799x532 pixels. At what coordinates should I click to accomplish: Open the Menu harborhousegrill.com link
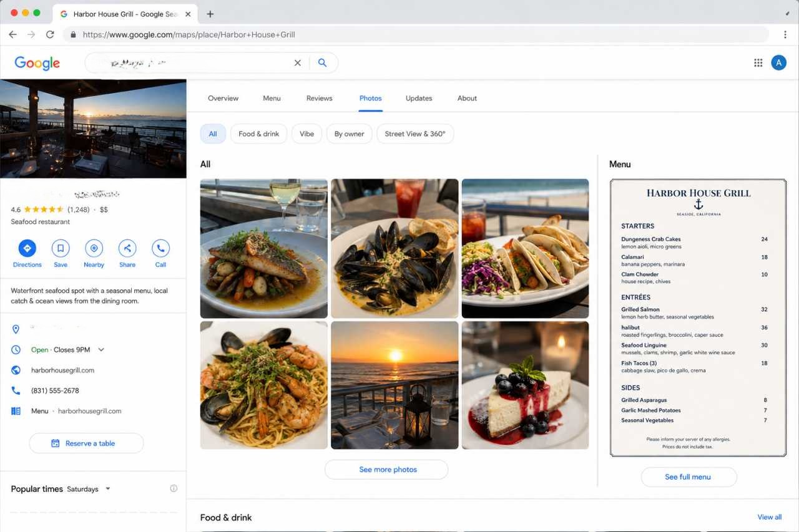pos(76,411)
